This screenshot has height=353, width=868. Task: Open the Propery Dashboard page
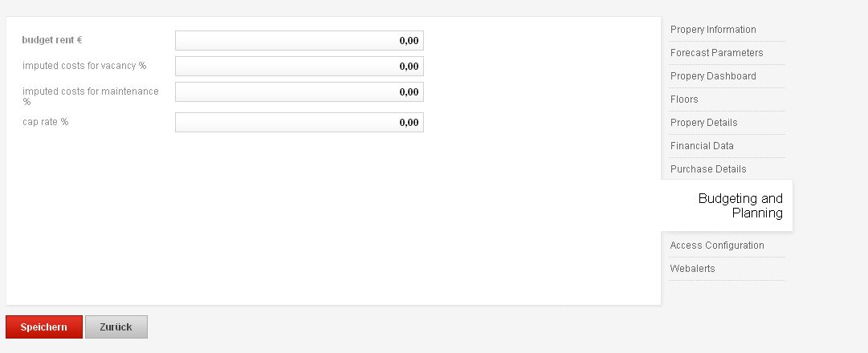[713, 76]
